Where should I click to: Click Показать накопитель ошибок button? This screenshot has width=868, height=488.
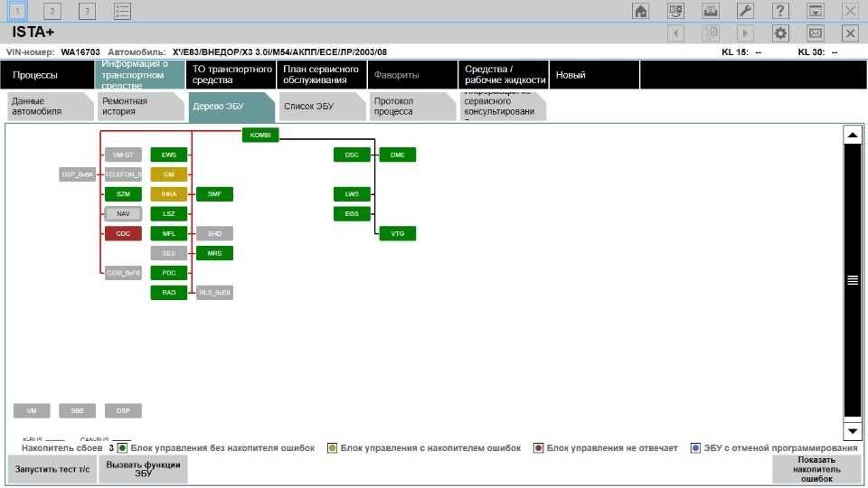click(x=816, y=469)
